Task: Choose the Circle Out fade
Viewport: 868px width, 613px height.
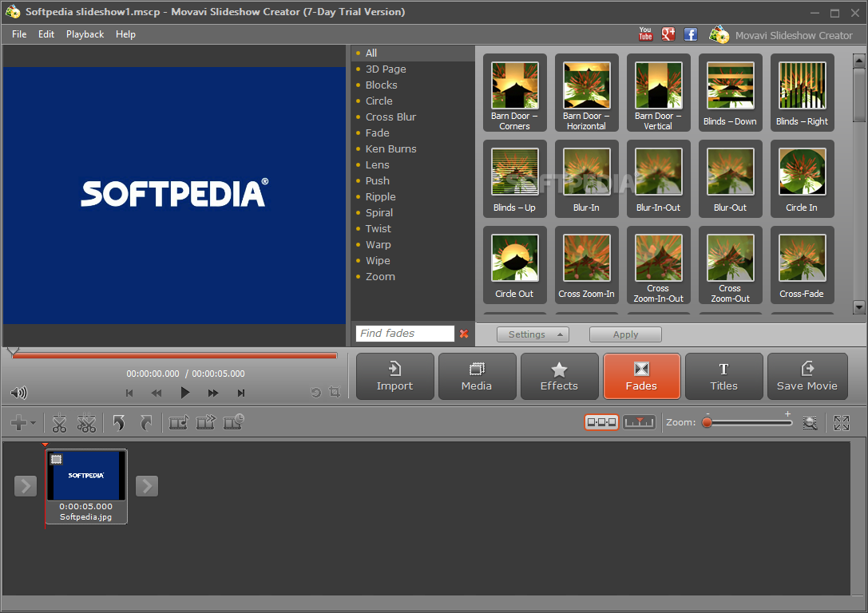Action: [515, 265]
